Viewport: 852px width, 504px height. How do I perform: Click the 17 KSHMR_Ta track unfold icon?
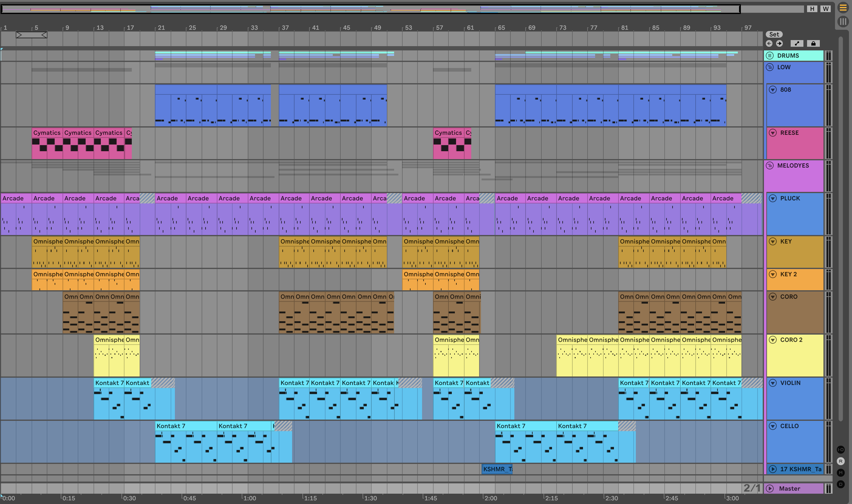click(x=772, y=469)
